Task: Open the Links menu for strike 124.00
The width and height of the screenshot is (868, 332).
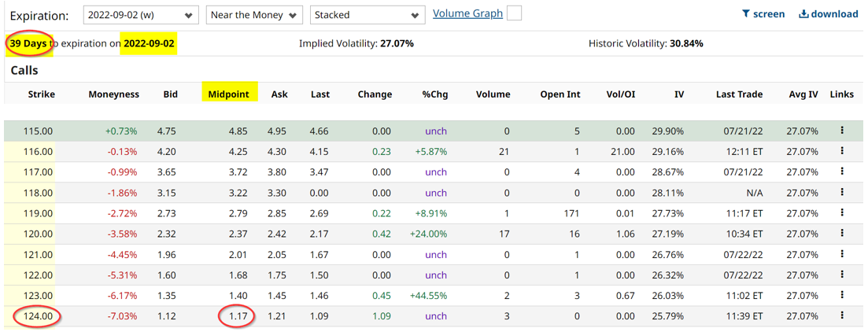Action: 841,316
